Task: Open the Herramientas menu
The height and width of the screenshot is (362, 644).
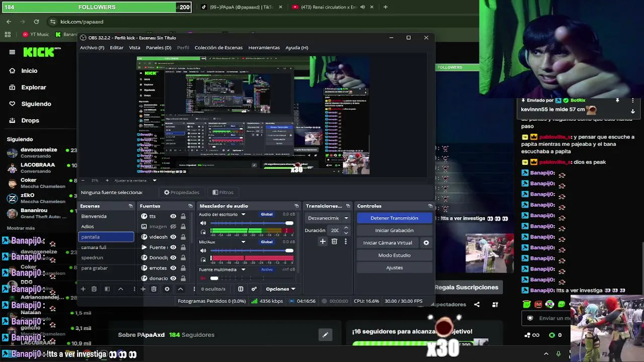Action: [264, 48]
